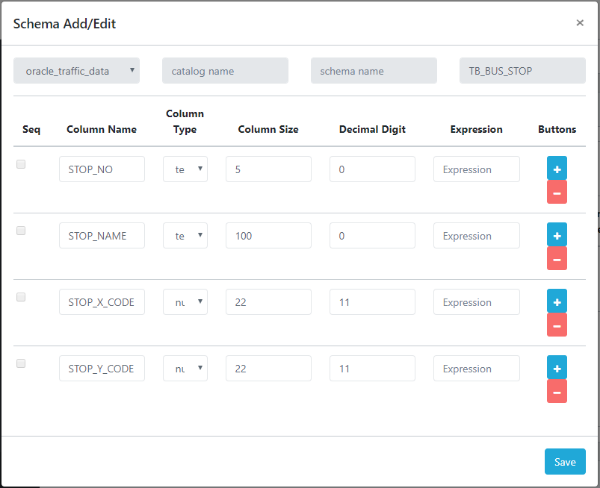Focus the Expression field in the STOP_NAME row
The height and width of the screenshot is (488, 600).
point(476,236)
